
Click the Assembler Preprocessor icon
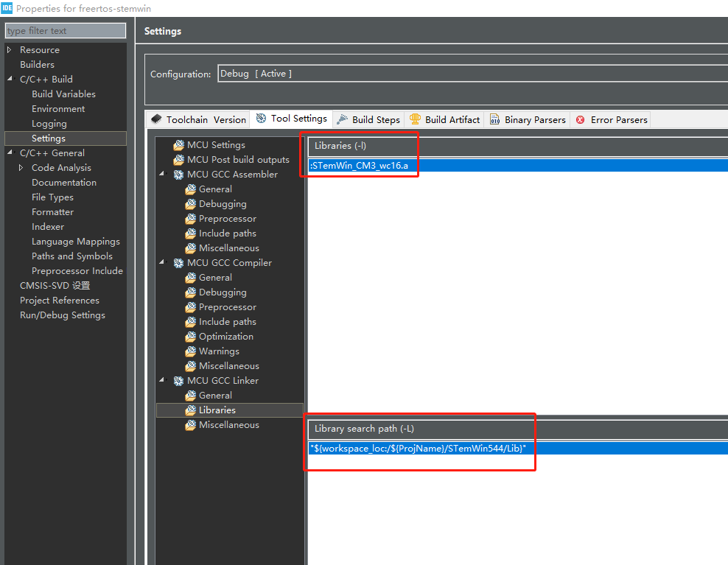(x=190, y=219)
